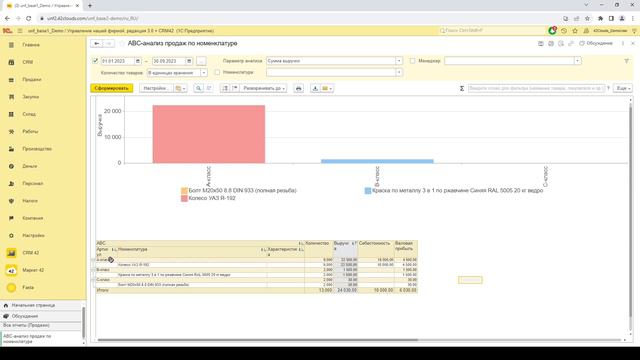Open the Количество товаров dropdown

204,73
